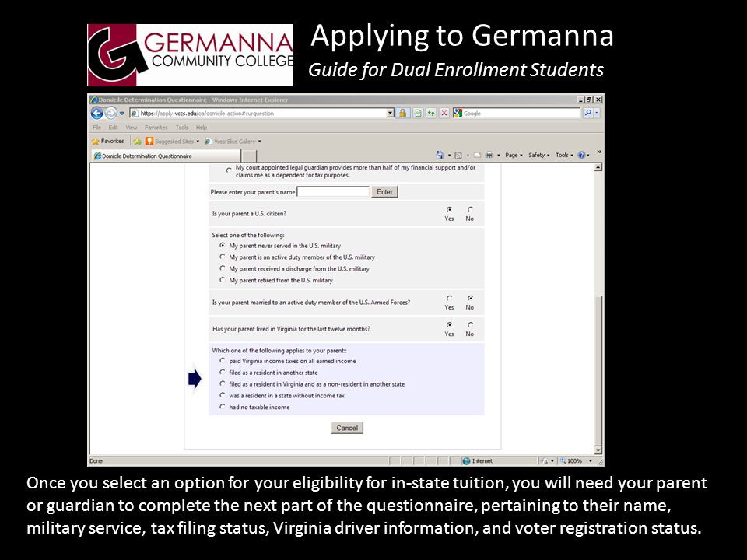
Task: Click the parent's name text field
Action: click(333, 192)
